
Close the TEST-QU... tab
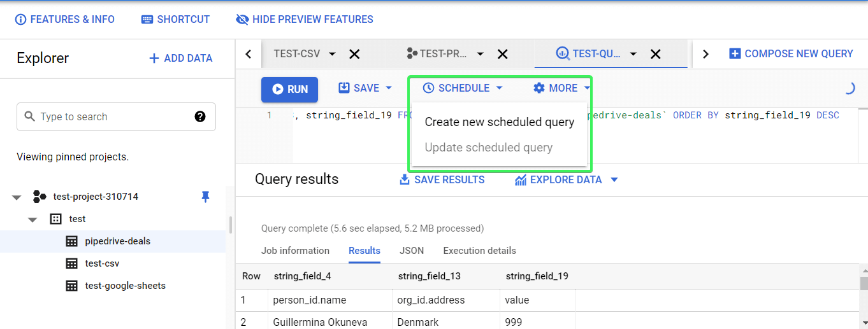click(655, 54)
